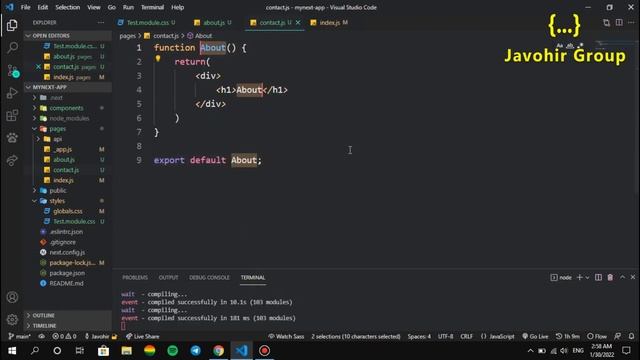Open the Extensions view

(x=12, y=115)
